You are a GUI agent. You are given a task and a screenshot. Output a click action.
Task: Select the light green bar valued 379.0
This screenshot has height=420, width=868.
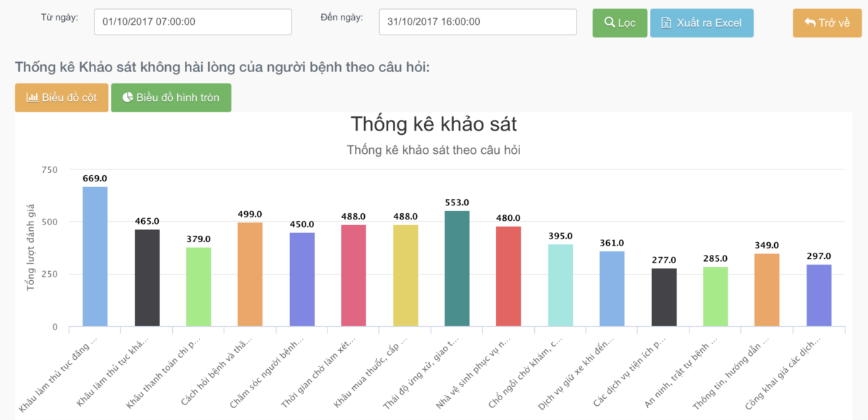pyautogui.click(x=199, y=287)
